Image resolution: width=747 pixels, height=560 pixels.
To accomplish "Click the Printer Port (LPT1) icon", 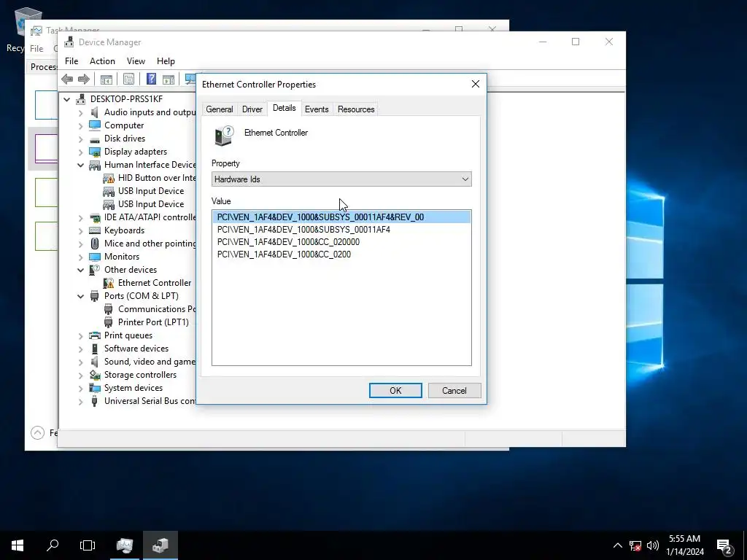I will (109, 322).
